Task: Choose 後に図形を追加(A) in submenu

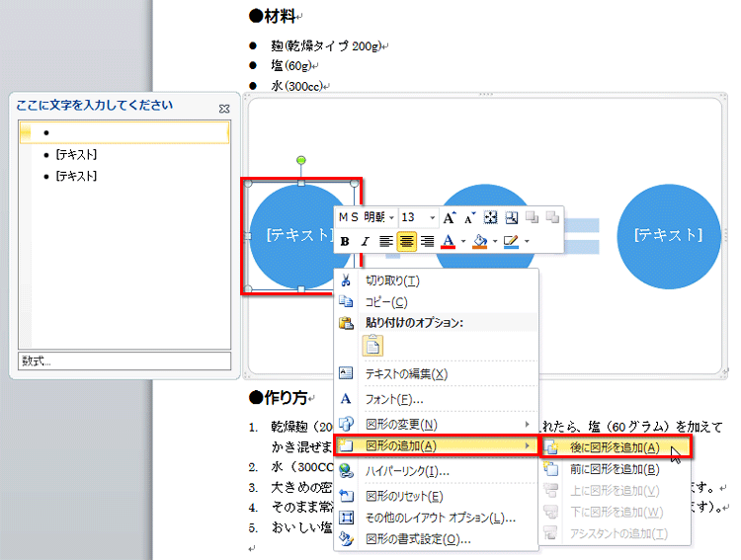Action: [616, 447]
